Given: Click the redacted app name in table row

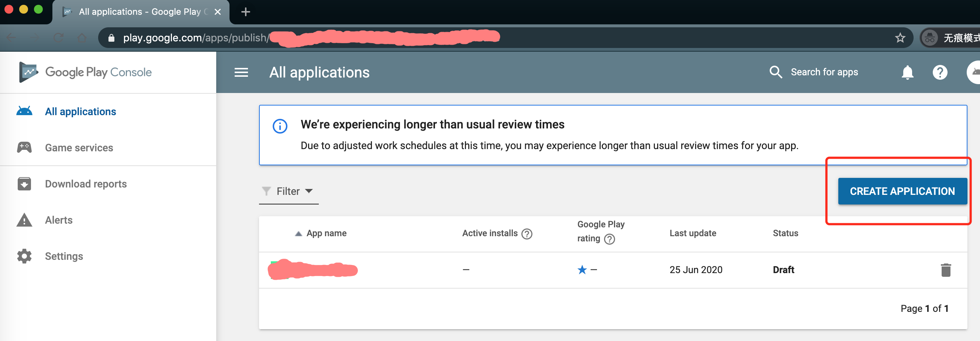Looking at the screenshot, I should point(312,270).
